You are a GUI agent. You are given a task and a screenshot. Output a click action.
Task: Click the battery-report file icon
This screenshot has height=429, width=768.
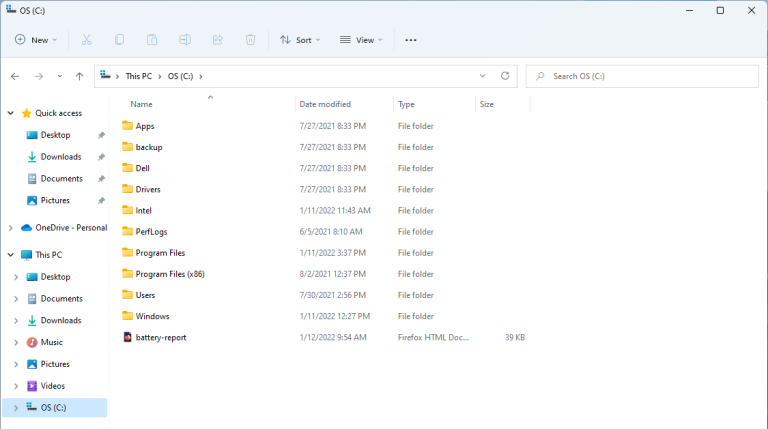127,337
